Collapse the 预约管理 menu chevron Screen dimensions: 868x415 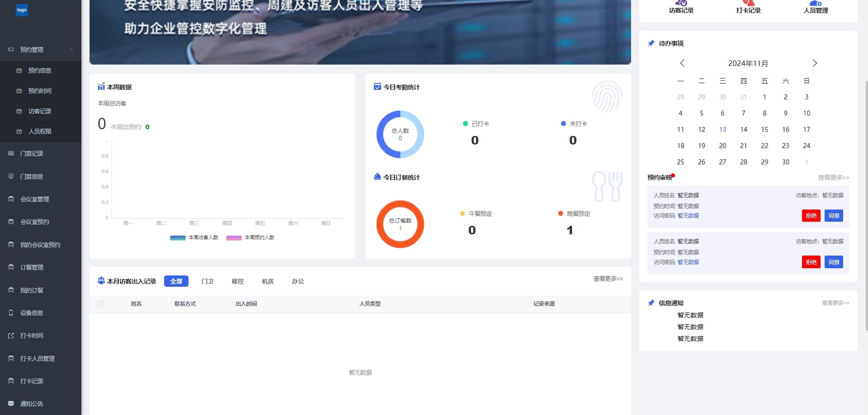[71, 50]
